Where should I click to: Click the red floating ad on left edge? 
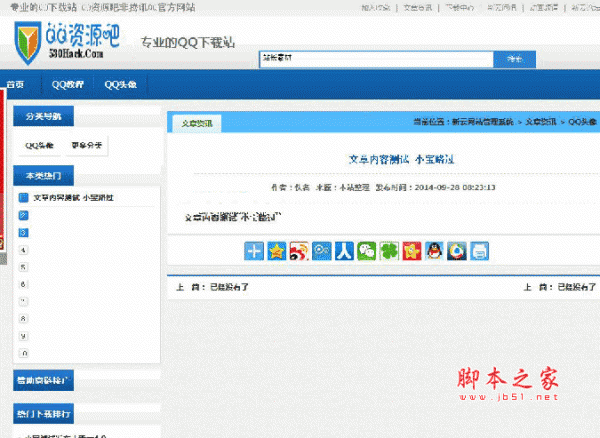coord(2,169)
